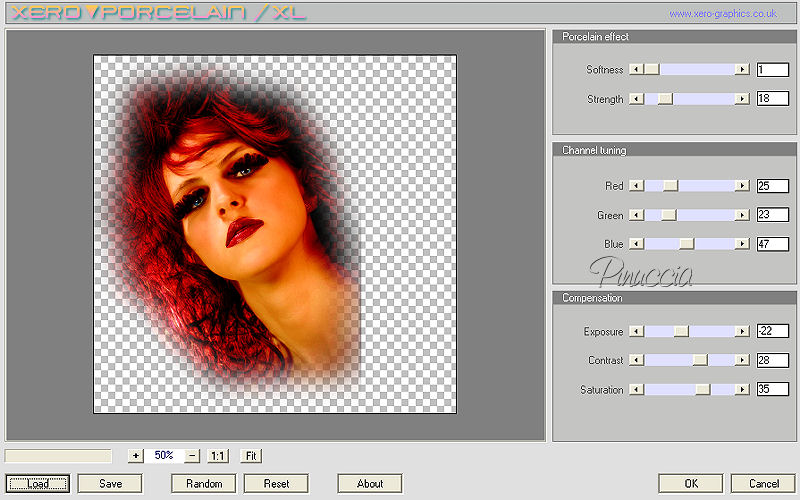Click the portrait preview image
800x500 pixels.
point(275,234)
